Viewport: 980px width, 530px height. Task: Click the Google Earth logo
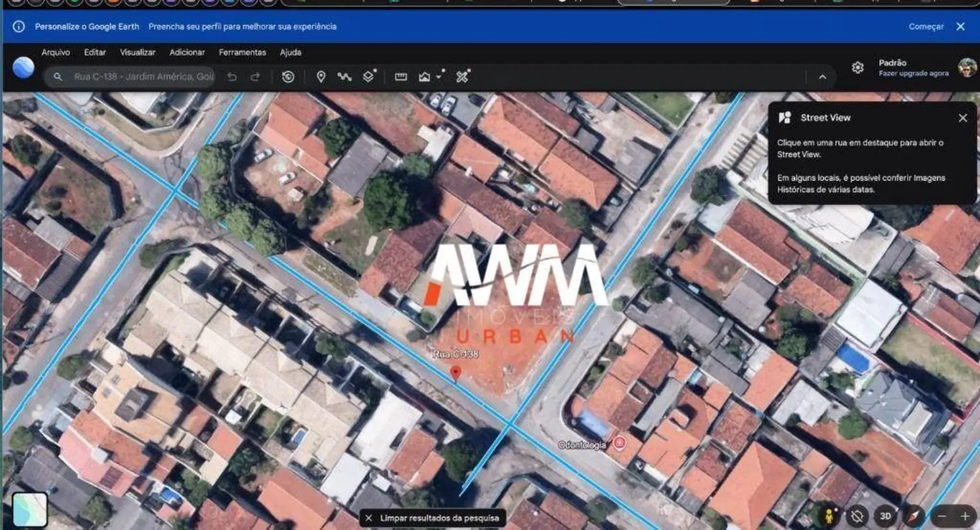(23, 68)
